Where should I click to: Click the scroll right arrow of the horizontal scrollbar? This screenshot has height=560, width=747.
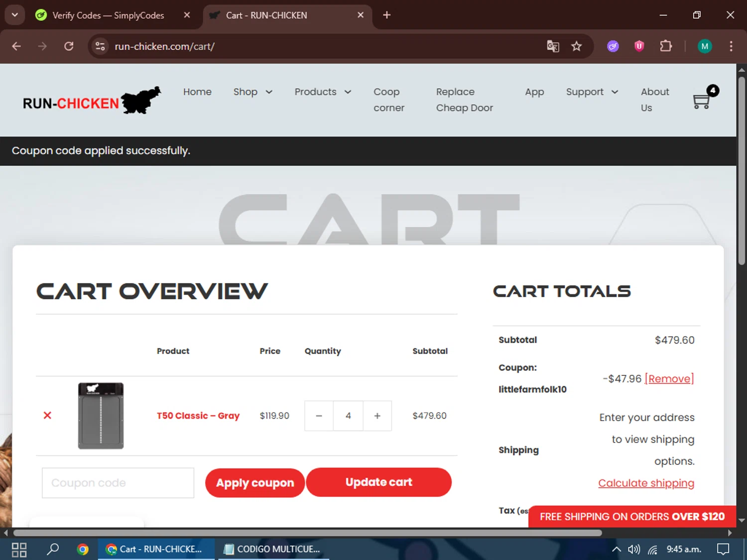pyautogui.click(x=730, y=533)
